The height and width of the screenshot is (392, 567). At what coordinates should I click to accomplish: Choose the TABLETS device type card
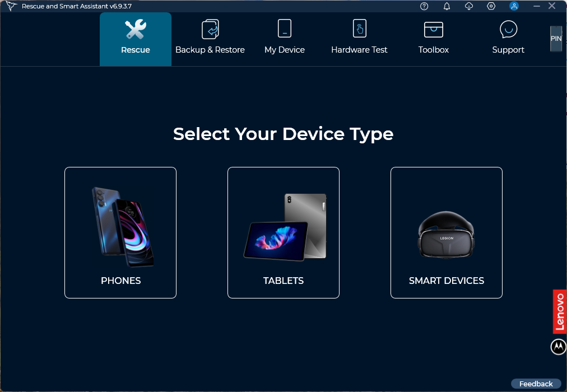pos(283,232)
